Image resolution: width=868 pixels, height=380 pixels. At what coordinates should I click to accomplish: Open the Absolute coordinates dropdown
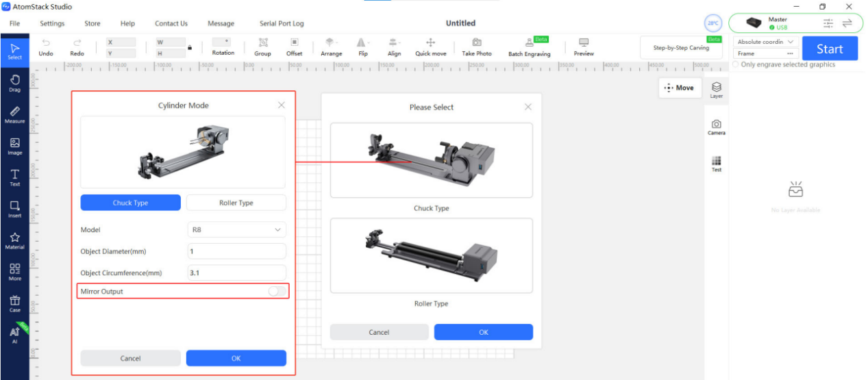coord(766,42)
